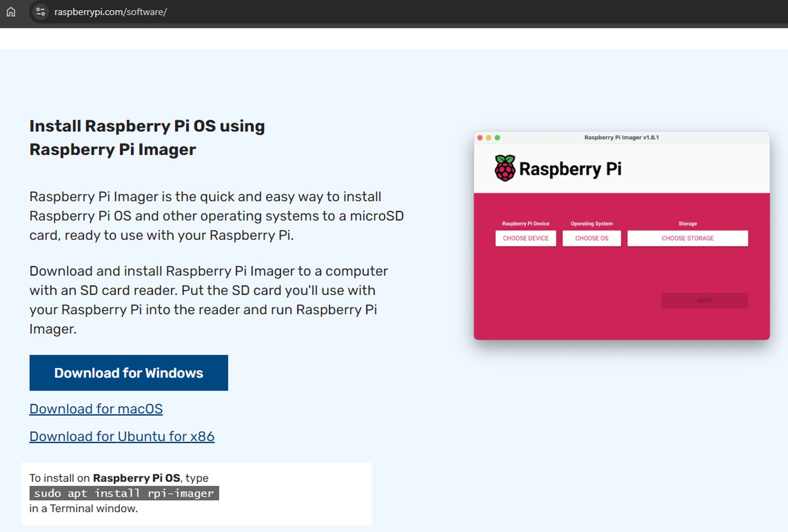The width and height of the screenshot is (788, 532).
Task: Click 'To install on Raspberry Pi OS, type' text
Action: pos(119,478)
